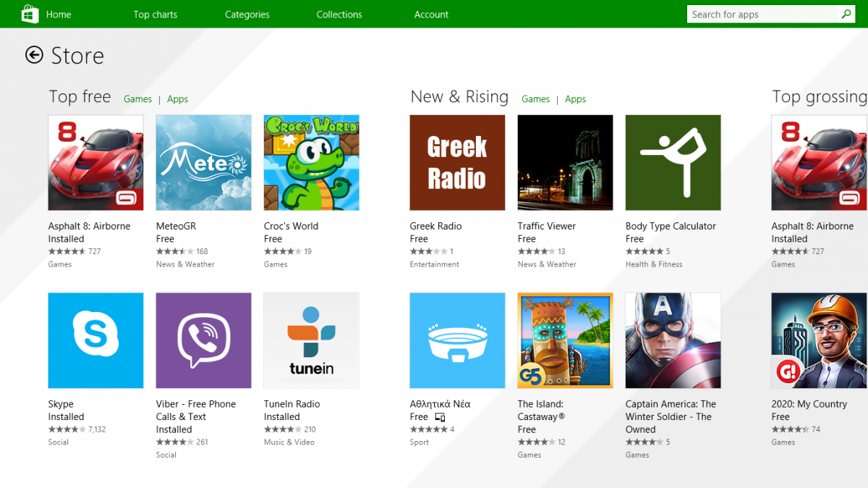Filter New & Rising by Apps
868x488 pixels.
575,99
